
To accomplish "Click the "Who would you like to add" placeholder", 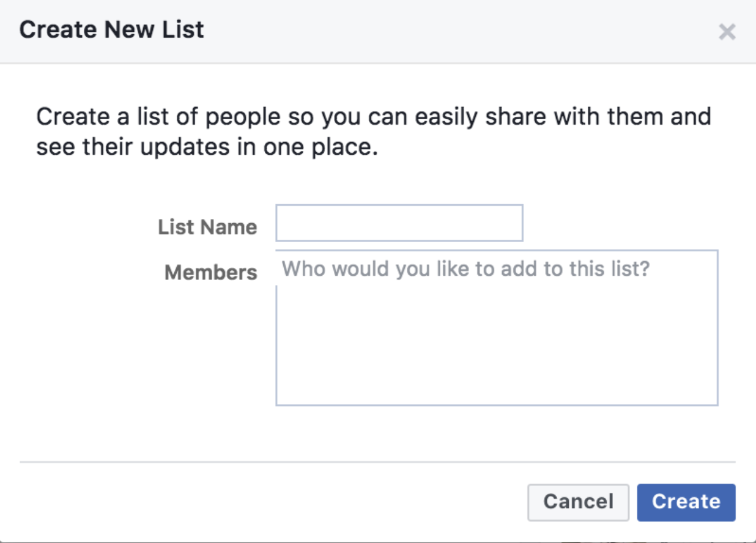I will point(465,268).
